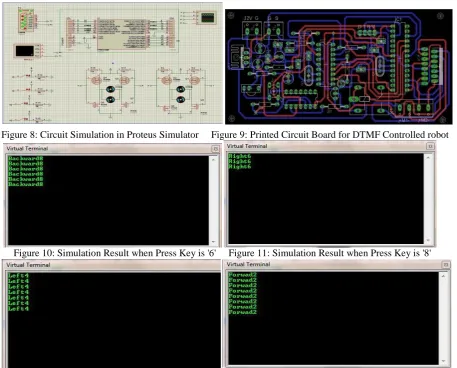Click the Figure 9 DTMF robot caption
Image resolution: width=457 pixels, height=368 pixels.
pos(330,135)
